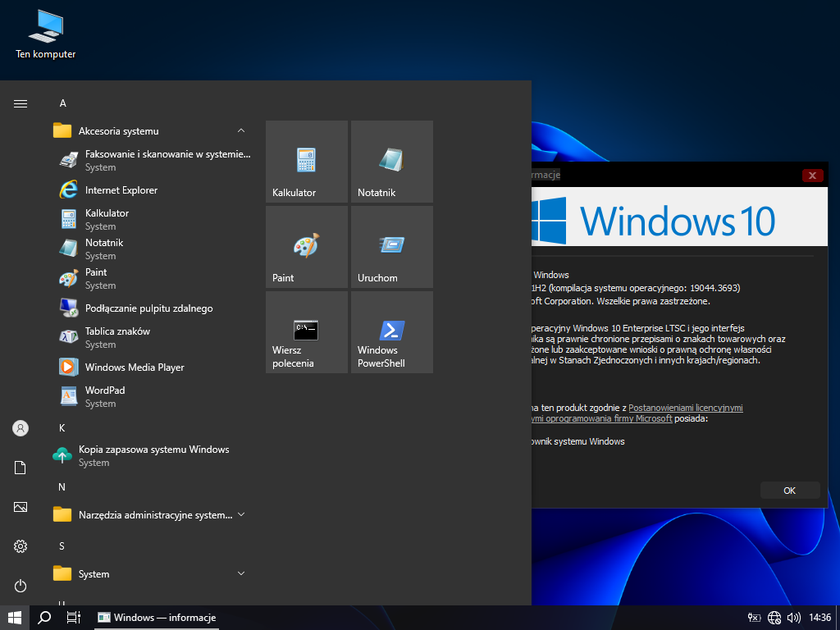840x630 pixels.
Task: Open Task View on the taskbar
Action: tap(73, 618)
